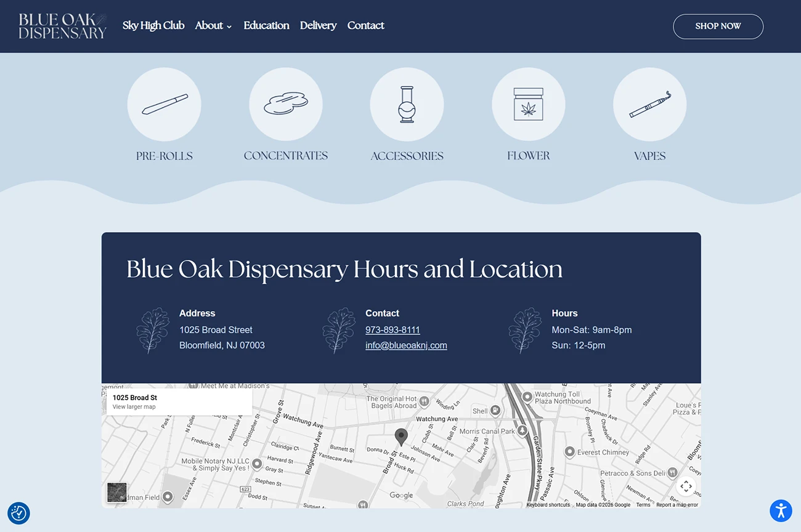Viewport: 801px width, 532px height.
Task: Click Report a map error
Action: 677,505
